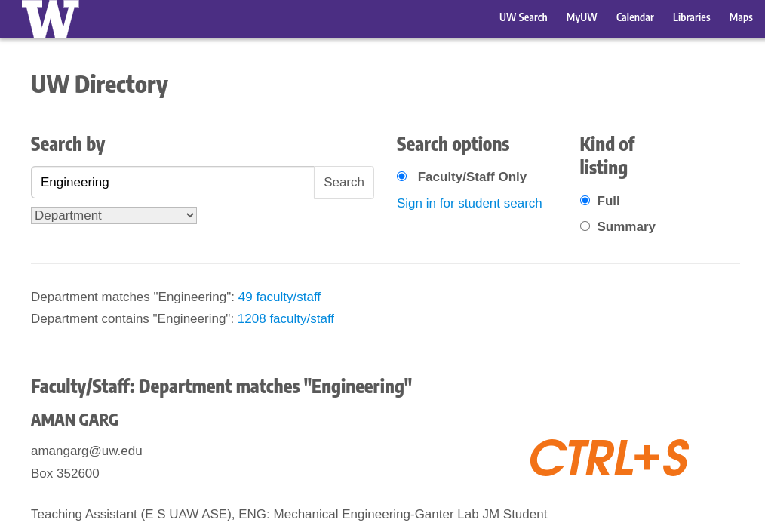Viewport: 765px width, 532px height.
Task: Go to Libraries from the header menu
Action: (691, 17)
